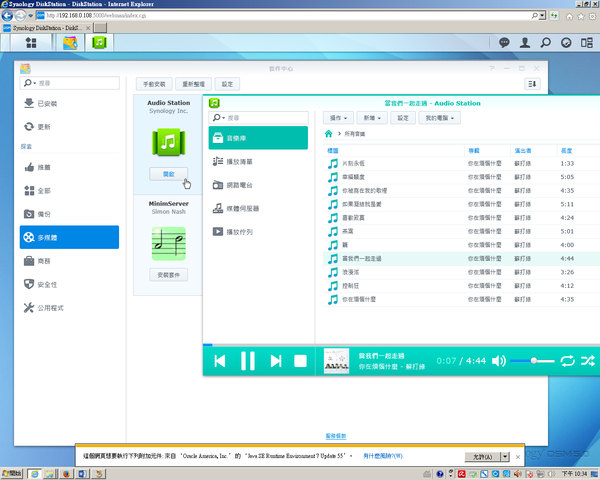
Task: Click the home icon in breadcrumb
Action: pyautogui.click(x=328, y=133)
